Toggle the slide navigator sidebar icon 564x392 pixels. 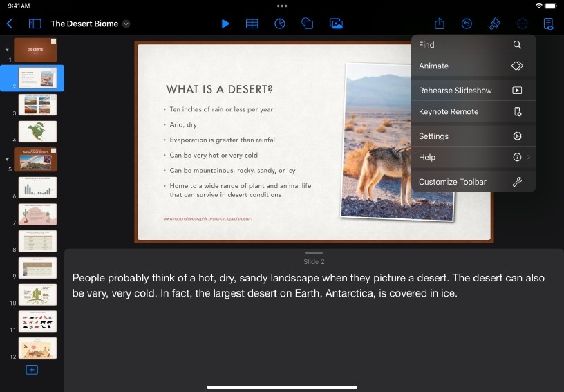[35, 24]
